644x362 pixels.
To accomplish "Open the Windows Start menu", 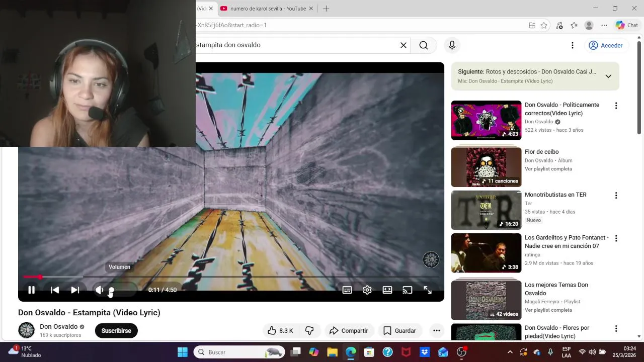I will click(183, 352).
